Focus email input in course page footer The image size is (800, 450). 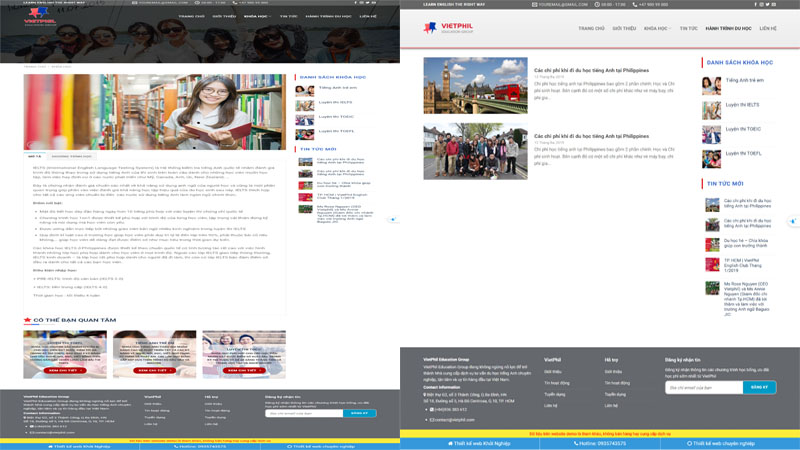pyautogui.click(x=304, y=413)
